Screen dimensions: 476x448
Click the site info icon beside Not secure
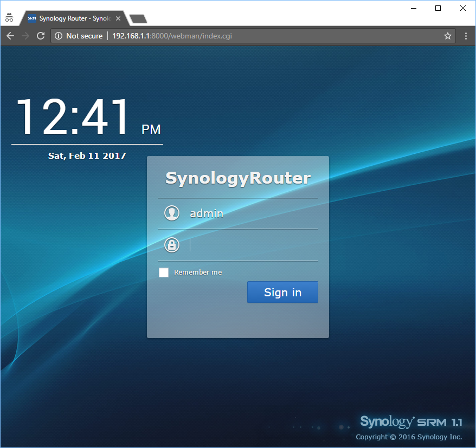59,36
